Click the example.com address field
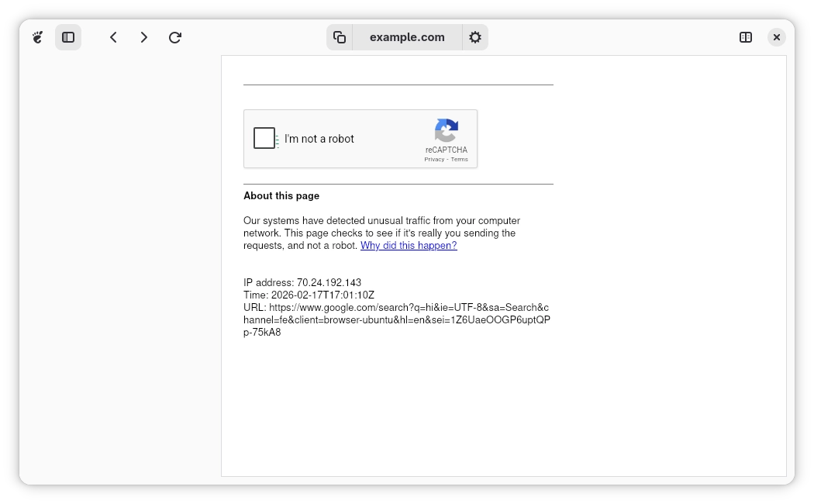The image size is (814, 504). pos(407,37)
